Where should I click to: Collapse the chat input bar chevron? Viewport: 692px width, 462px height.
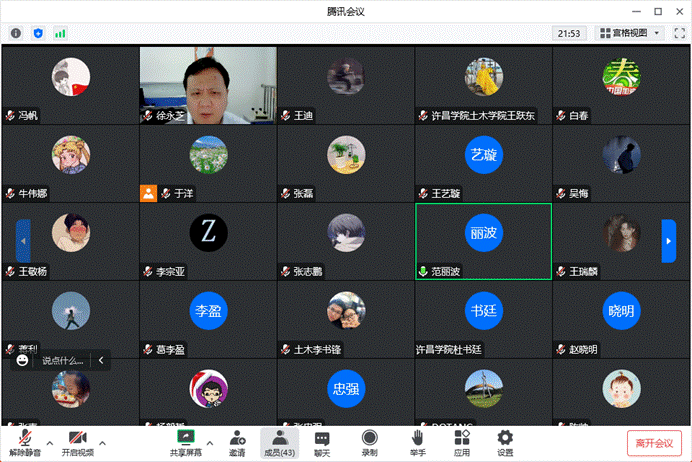click(x=101, y=361)
